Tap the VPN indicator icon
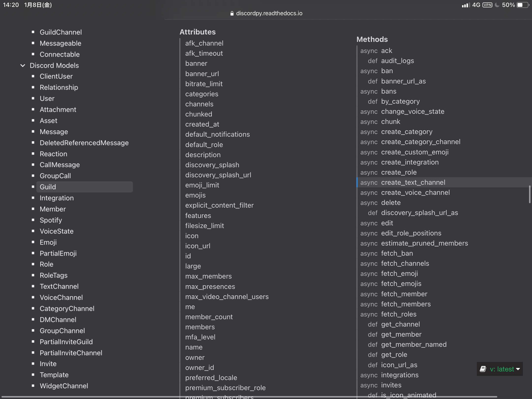Screen dimensions: 532x399 [x=487, y=5]
